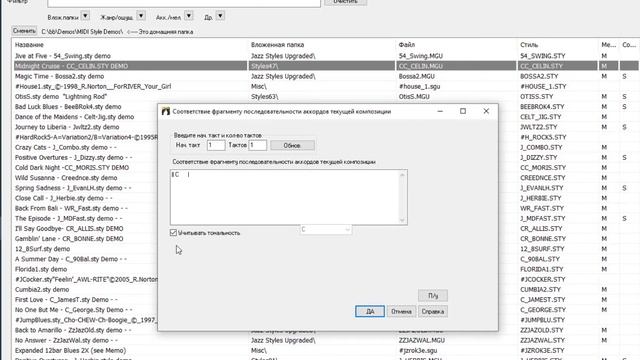Open the Акк./мел. dropdown arrow
This screenshot has width=640, height=360.
click(x=189, y=16)
